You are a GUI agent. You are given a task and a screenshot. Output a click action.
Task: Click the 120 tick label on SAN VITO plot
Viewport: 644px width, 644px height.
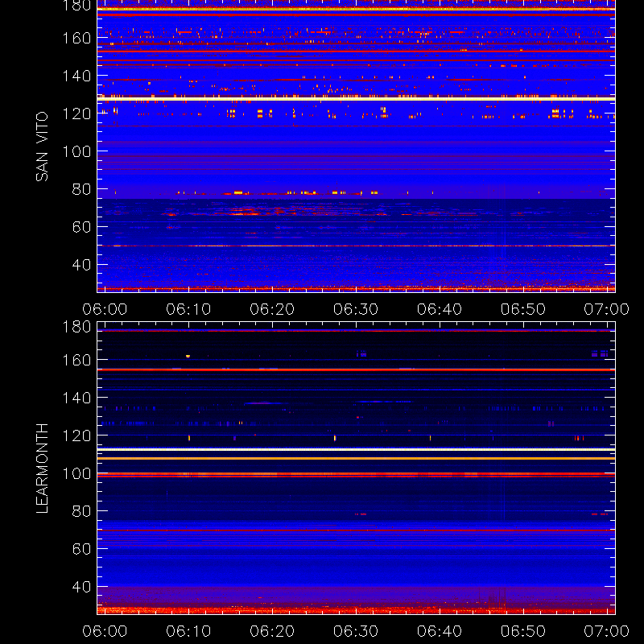(x=76, y=114)
